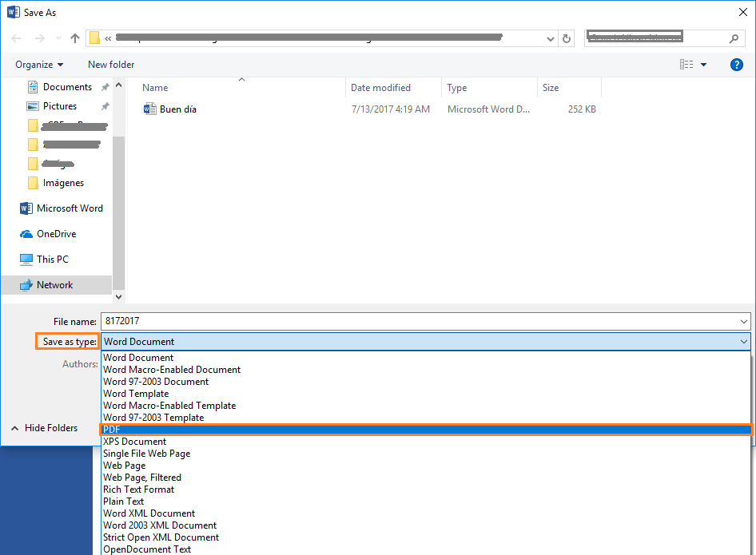Select Web Page save type
Screen dimensions: 756x555
pyautogui.click(x=426, y=466)
